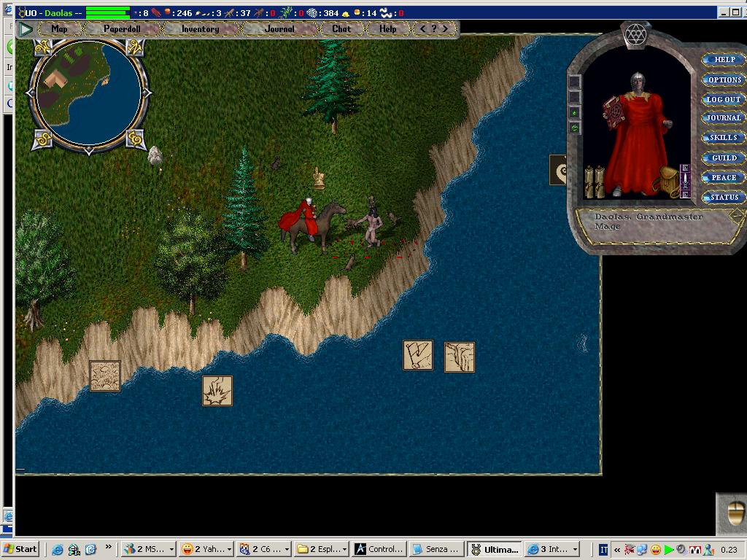Open the backpack on the paperdoll
747x560 pixels.
point(668,182)
